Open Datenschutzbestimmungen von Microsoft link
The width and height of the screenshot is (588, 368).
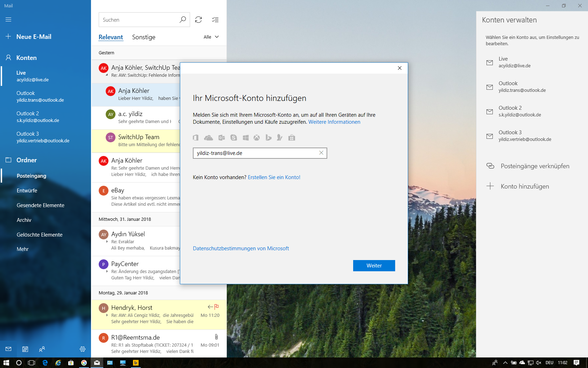(x=241, y=248)
